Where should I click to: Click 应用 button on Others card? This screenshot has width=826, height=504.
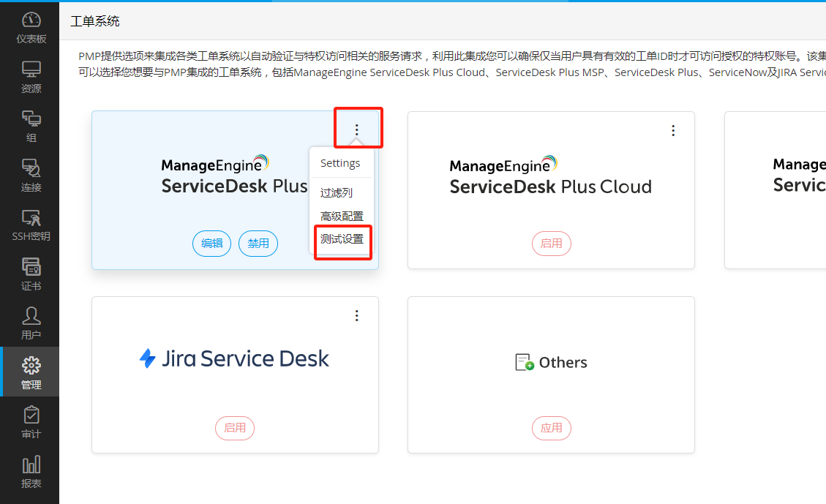click(x=551, y=428)
